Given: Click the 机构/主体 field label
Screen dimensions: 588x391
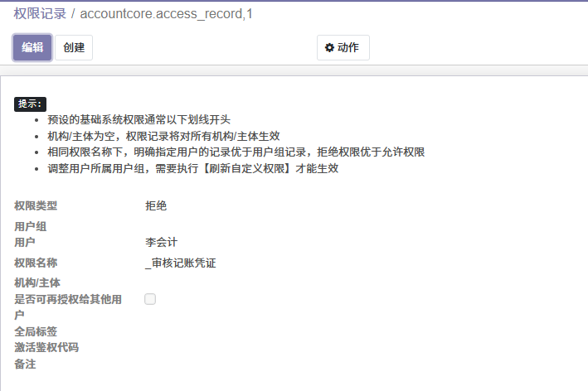Looking at the screenshot, I should (x=37, y=282).
